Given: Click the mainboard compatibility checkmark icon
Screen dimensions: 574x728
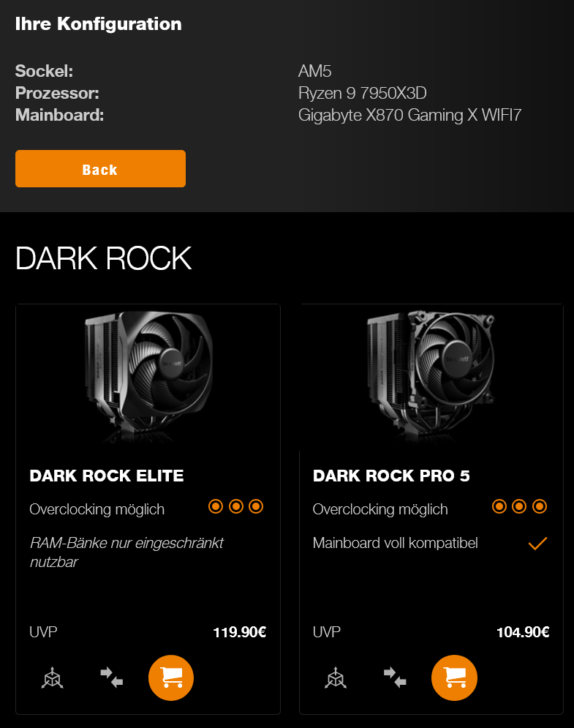Looking at the screenshot, I should (537, 544).
